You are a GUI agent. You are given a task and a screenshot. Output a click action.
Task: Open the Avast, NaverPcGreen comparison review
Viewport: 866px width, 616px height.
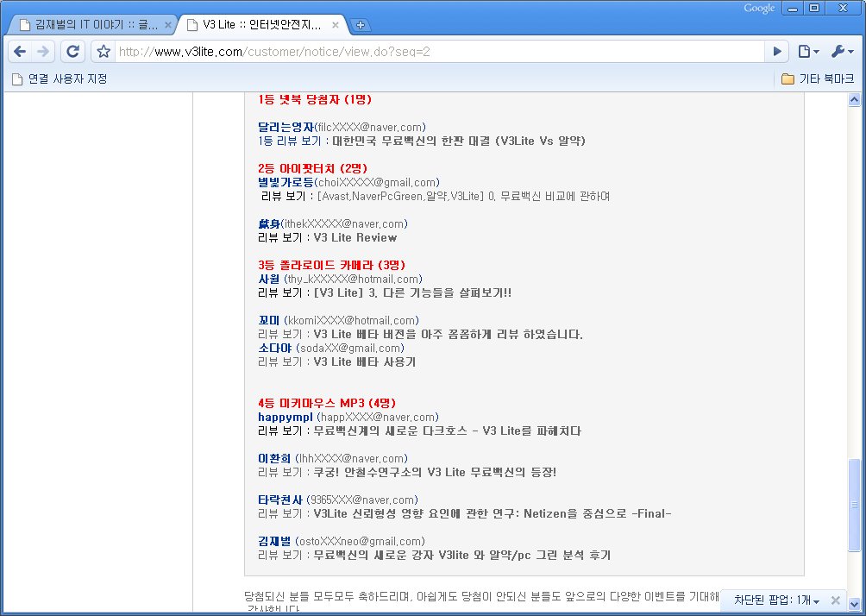tap(463, 196)
